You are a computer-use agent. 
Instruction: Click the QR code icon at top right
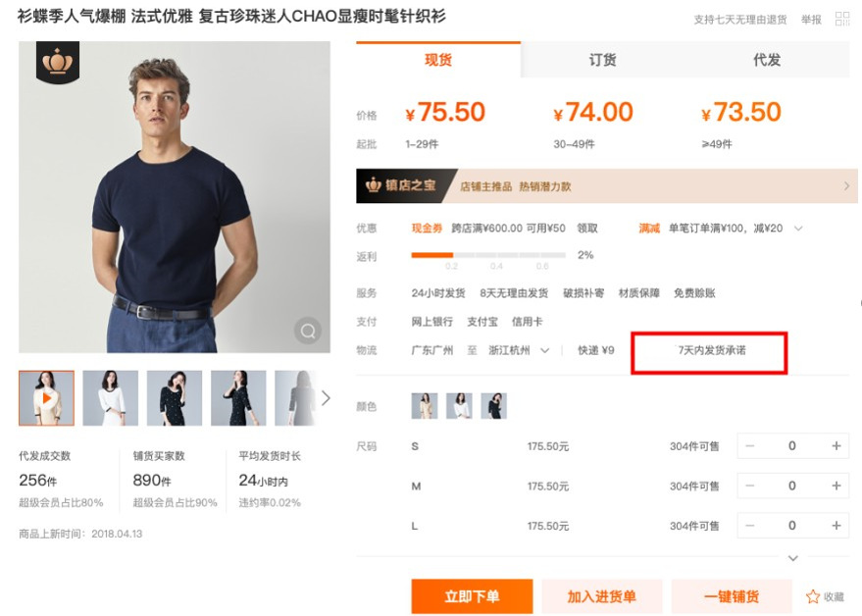click(841, 19)
